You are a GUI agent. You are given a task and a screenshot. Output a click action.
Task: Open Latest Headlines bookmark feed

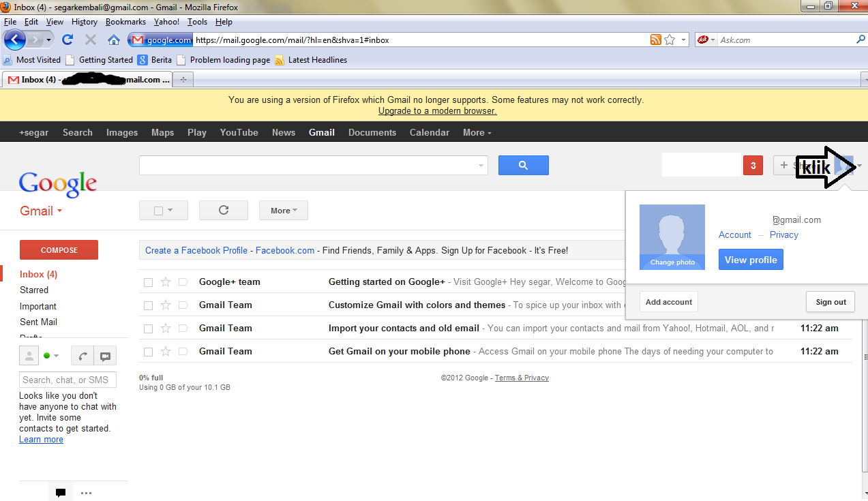(311, 60)
